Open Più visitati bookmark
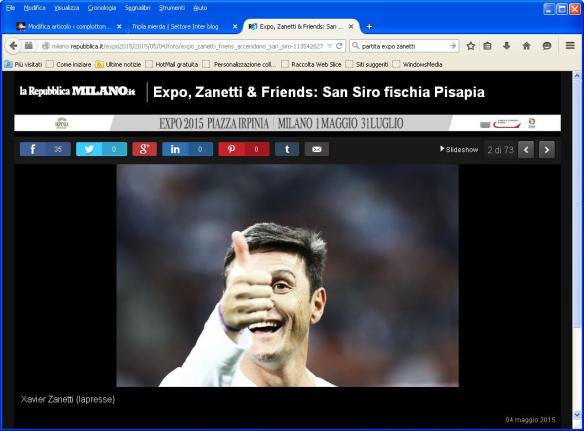 tap(23, 64)
